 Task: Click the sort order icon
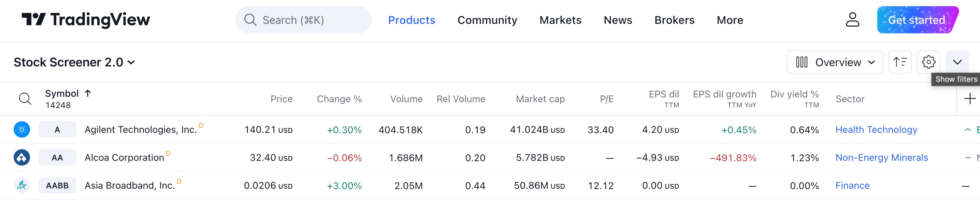pyautogui.click(x=900, y=62)
